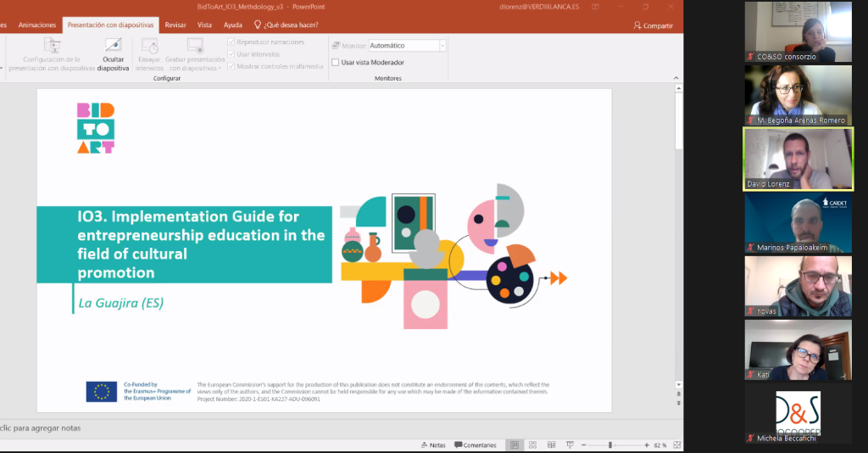The height and width of the screenshot is (453, 868).
Task: Open the Revisar ribbon tab
Action: click(x=175, y=25)
